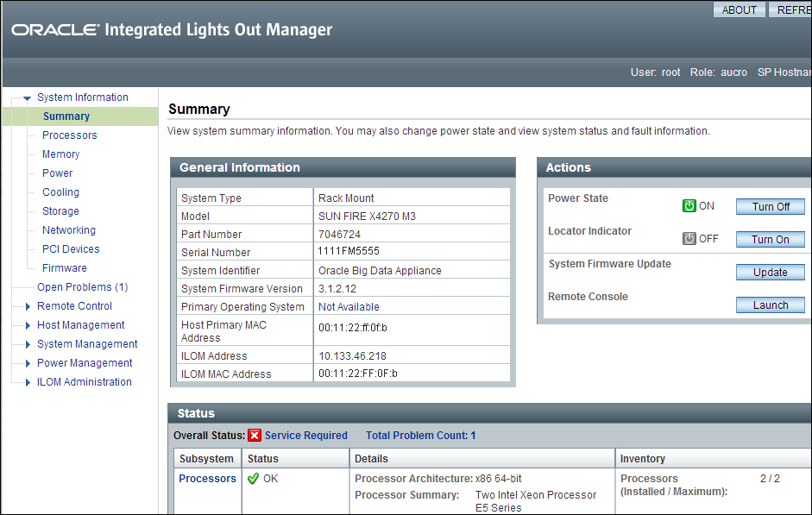Click the gray Locator Indicator OFF icon
Viewport: 812px width, 515px height.
pyautogui.click(x=689, y=239)
